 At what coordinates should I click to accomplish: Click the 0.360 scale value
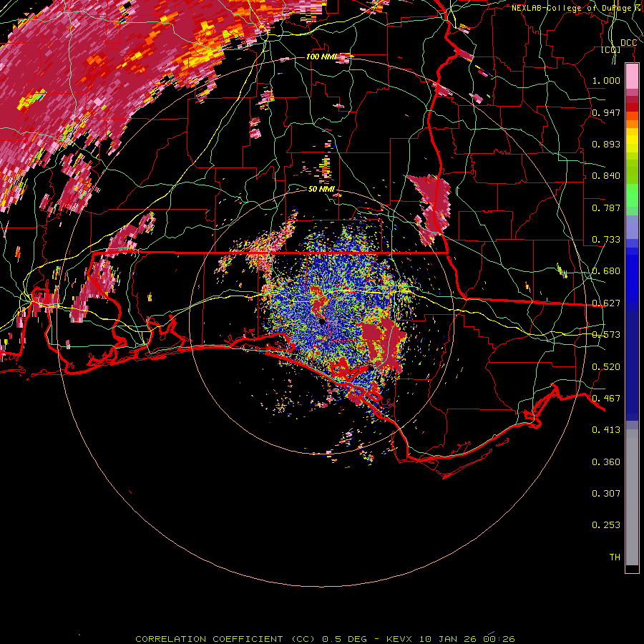pos(606,462)
